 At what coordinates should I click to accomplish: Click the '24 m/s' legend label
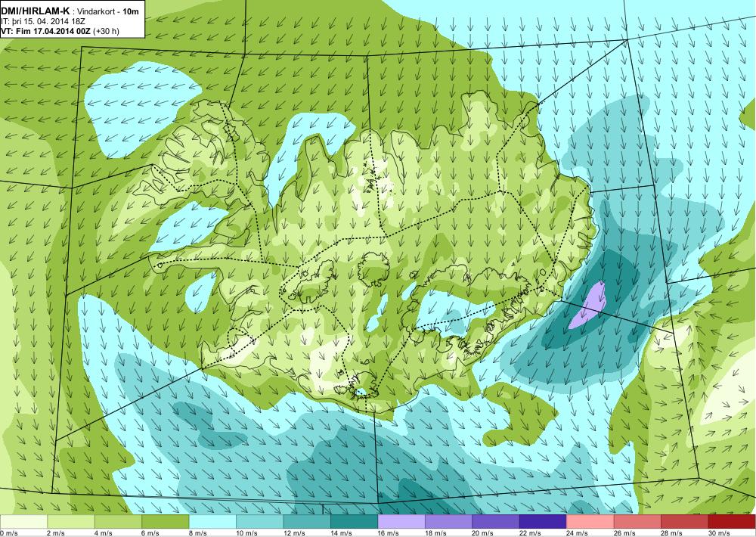click(578, 533)
